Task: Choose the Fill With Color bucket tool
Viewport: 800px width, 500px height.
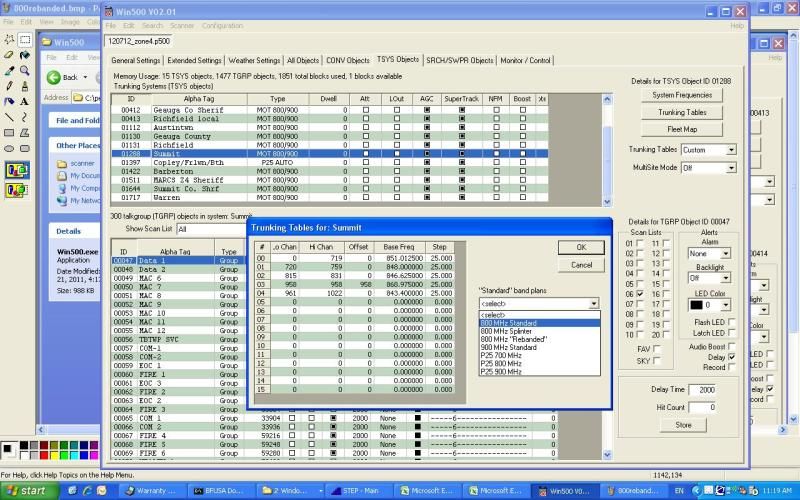Action: click(x=24, y=55)
